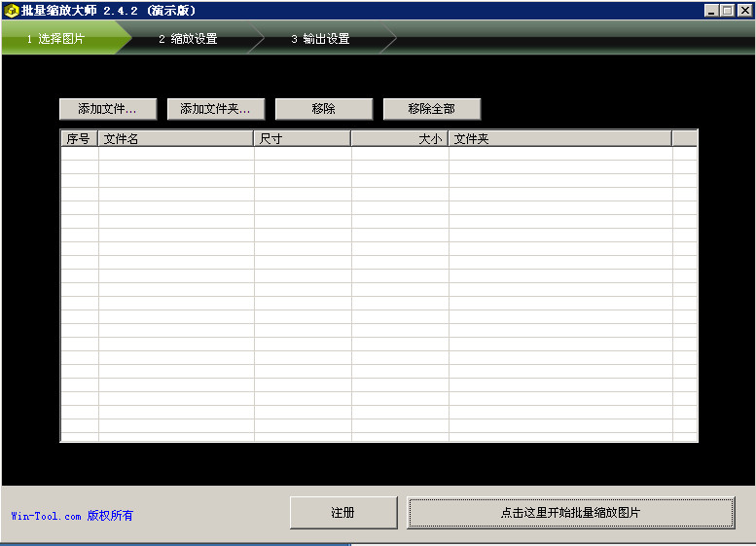Minimize the 批量缩放大师 window

[x=711, y=10]
